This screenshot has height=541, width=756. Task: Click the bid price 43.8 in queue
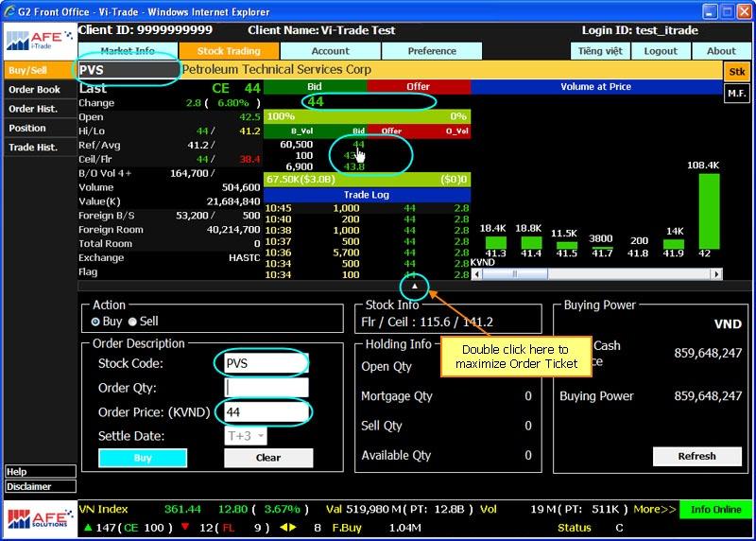[353, 166]
